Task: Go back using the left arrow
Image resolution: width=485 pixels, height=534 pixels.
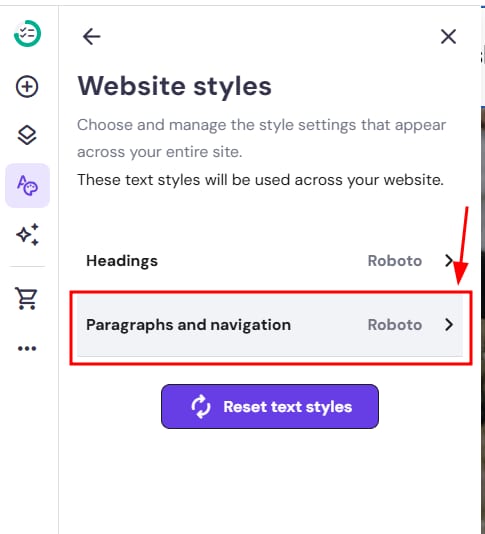Action: (91, 36)
